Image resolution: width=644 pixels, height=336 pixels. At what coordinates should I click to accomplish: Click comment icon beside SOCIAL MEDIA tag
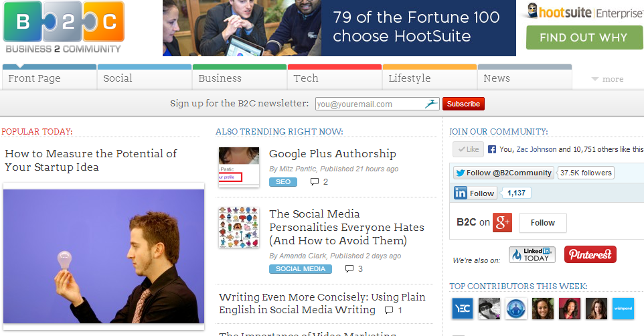pyautogui.click(x=349, y=268)
